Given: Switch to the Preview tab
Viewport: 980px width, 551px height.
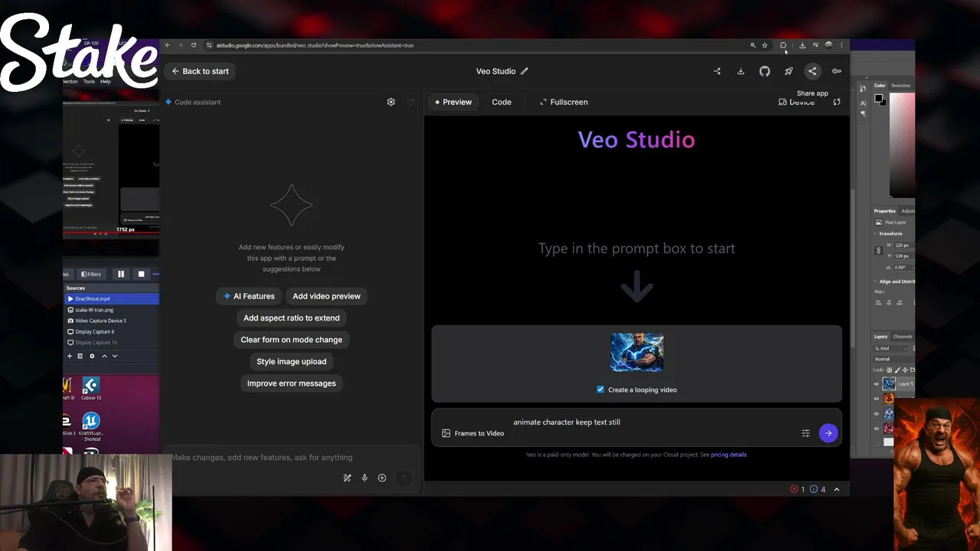Looking at the screenshot, I should [x=453, y=102].
